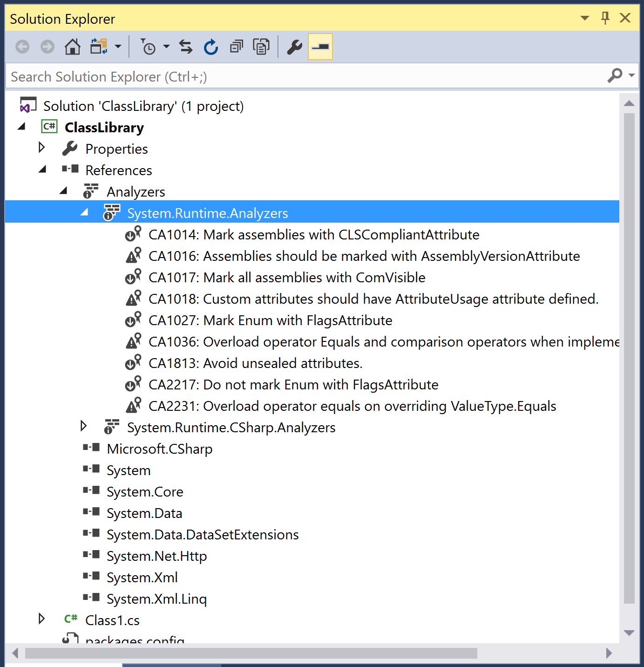Expand the Properties node
The width and height of the screenshot is (644, 667).
click(x=42, y=148)
